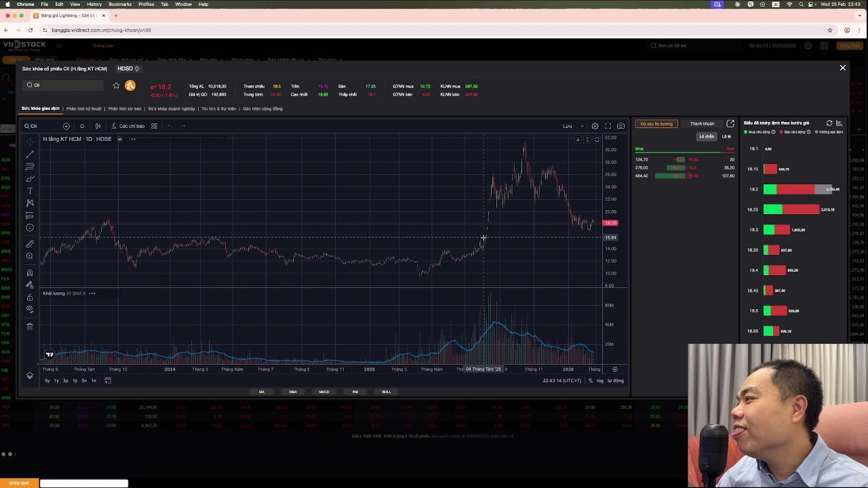The width and height of the screenshot is (868, 488).
Task: Switch to Góc nhìn cộng đồng tab
Action: pos(262,108)
